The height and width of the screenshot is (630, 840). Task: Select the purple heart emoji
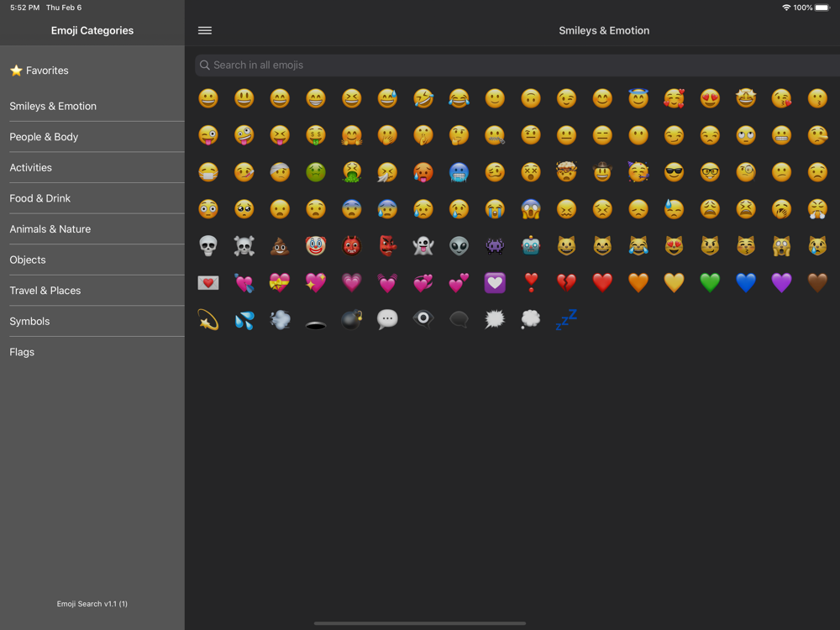click(x=781, y=282)
